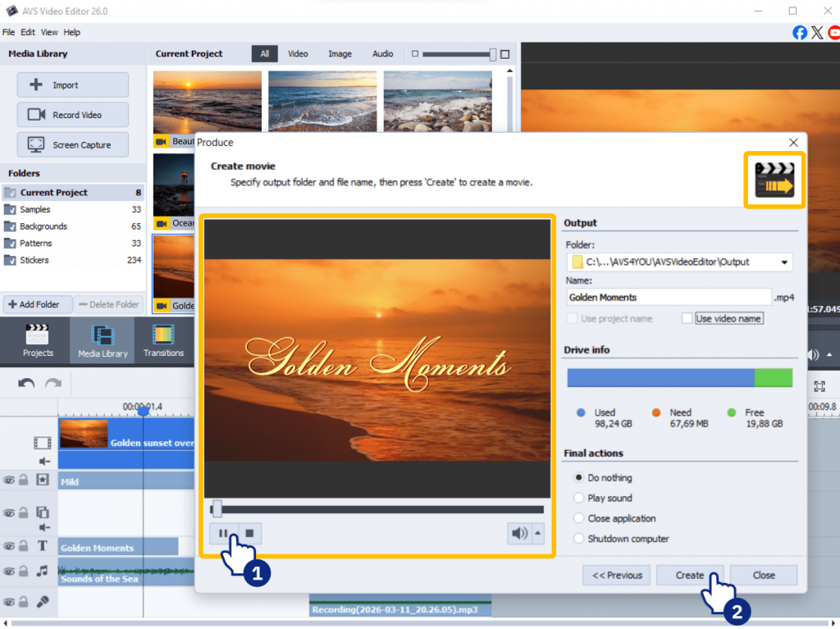
Task: Select Shutdown computer final action
Action: click(578, 539)
